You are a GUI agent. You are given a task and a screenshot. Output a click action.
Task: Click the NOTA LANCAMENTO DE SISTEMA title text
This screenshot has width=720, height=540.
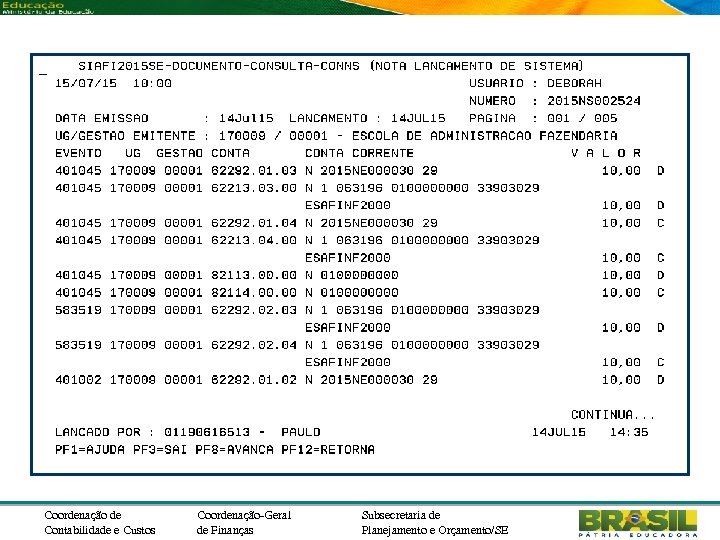[477, 66]
